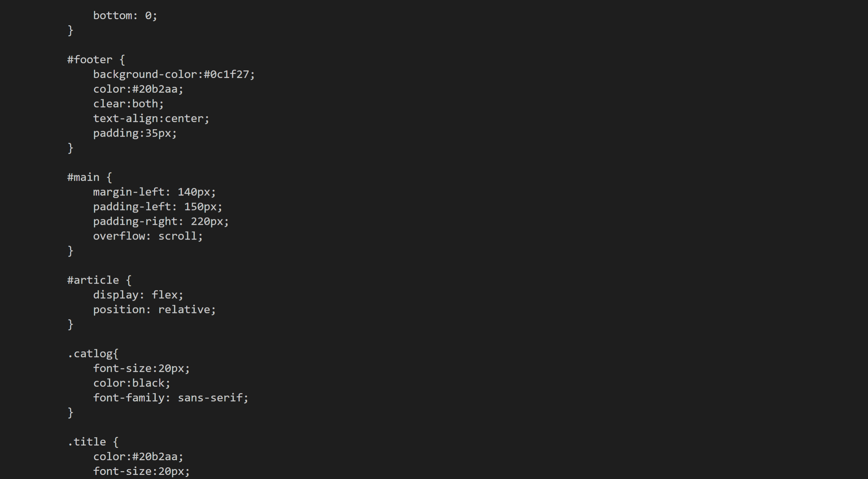Click the #footer selector line
This screenshot has width=868, height=479.
[x=96, y=60]
